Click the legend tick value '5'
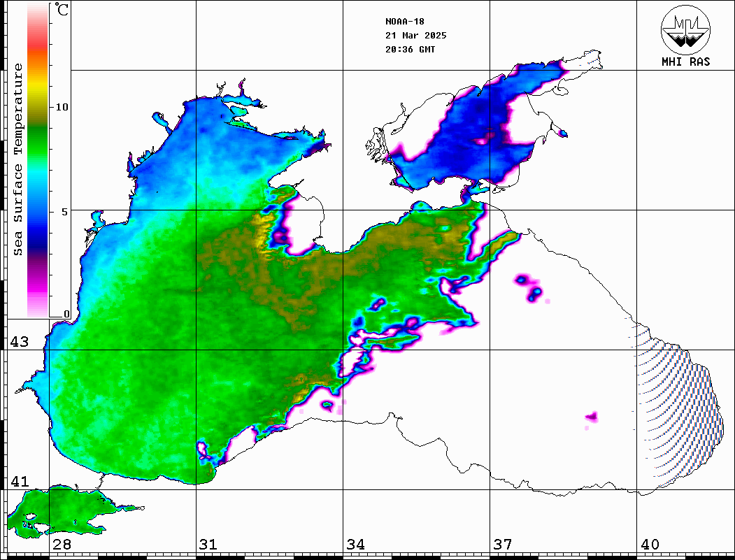This screenshot has height=560, width=735. click(65, 212)
